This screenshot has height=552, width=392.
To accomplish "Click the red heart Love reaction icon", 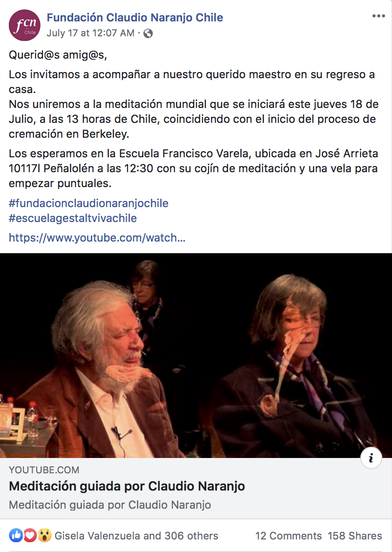I will 30,535.
